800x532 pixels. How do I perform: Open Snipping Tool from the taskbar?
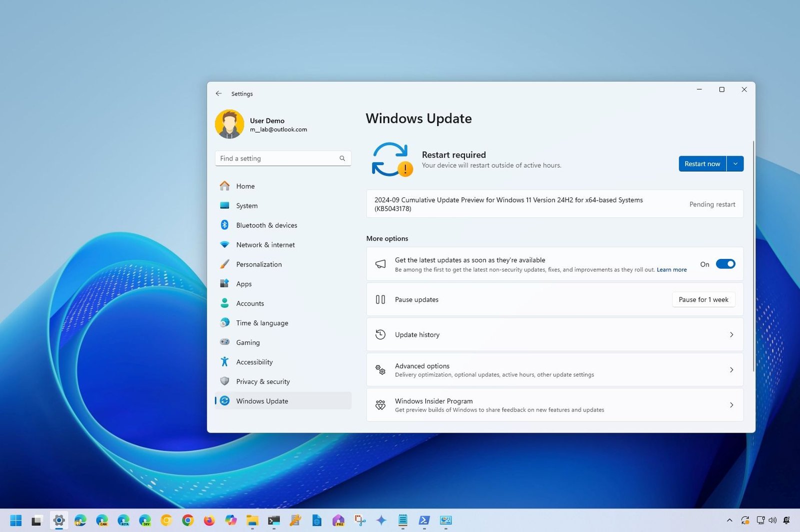pyautogui.click(x=360, y=520)
